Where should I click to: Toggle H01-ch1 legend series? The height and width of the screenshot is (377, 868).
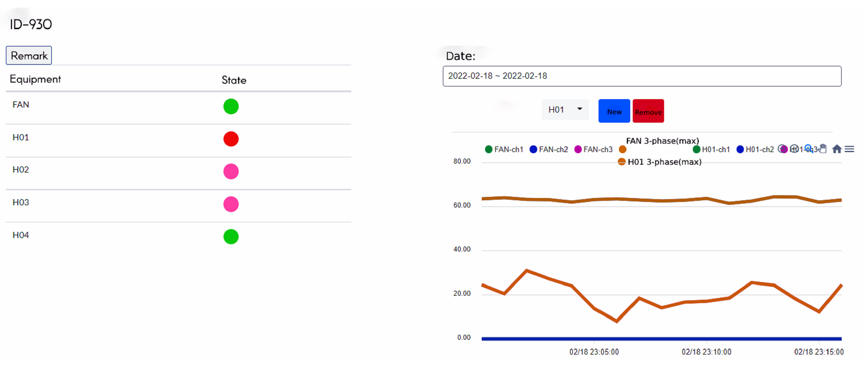[x=711, y=149]
